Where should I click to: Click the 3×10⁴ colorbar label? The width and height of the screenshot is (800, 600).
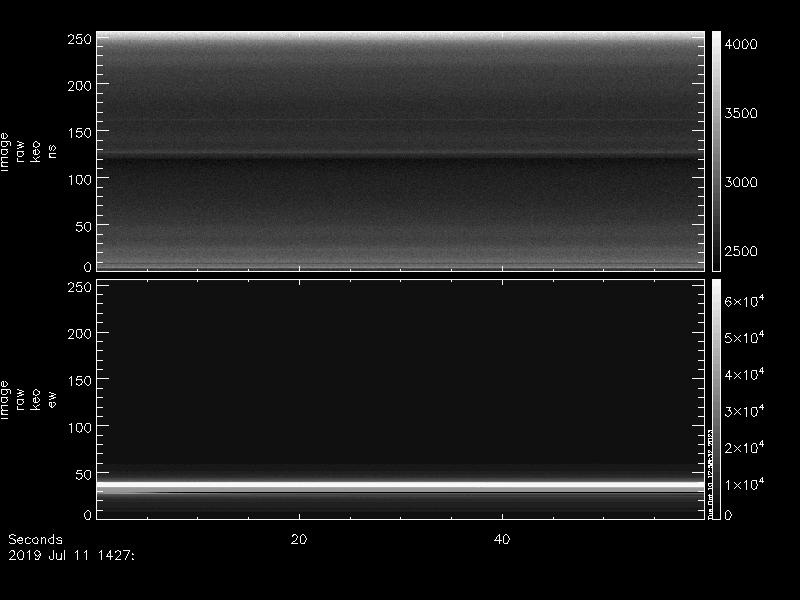744,411
